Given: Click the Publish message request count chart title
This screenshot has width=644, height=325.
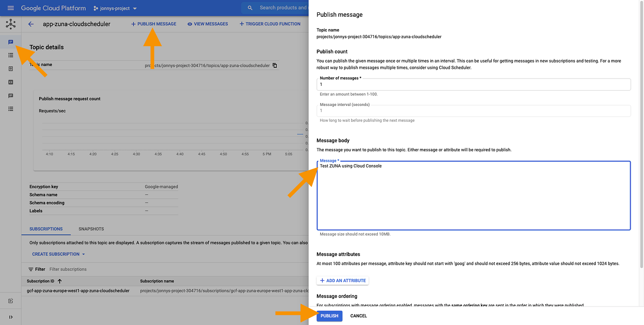Looking at the screenshot, I should [70, 99].
